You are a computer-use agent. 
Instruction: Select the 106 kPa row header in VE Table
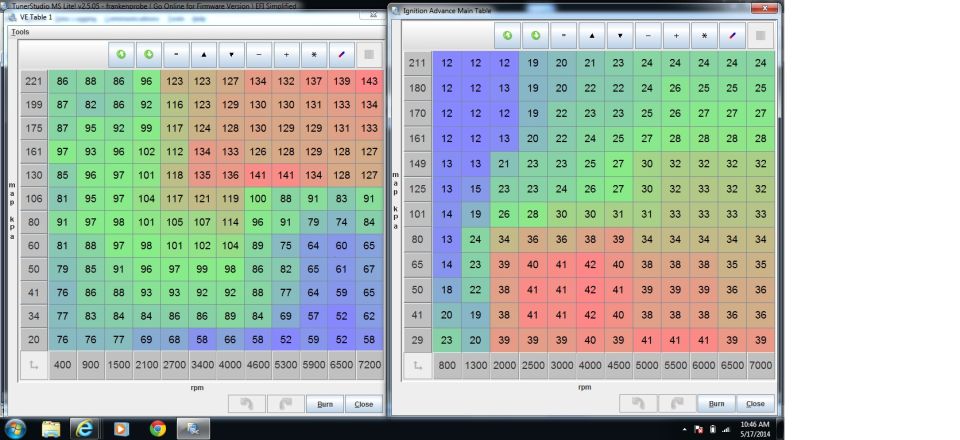[34, 198]
